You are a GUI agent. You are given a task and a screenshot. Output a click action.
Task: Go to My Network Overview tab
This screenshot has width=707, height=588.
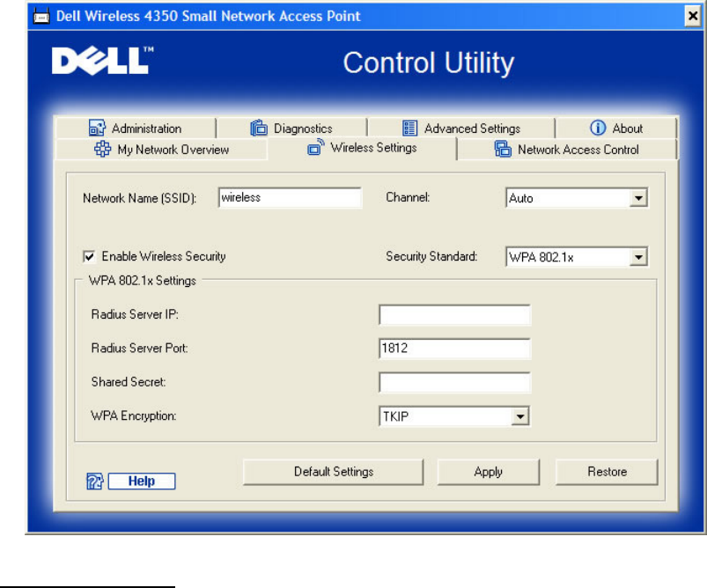(x=161, y=150)
